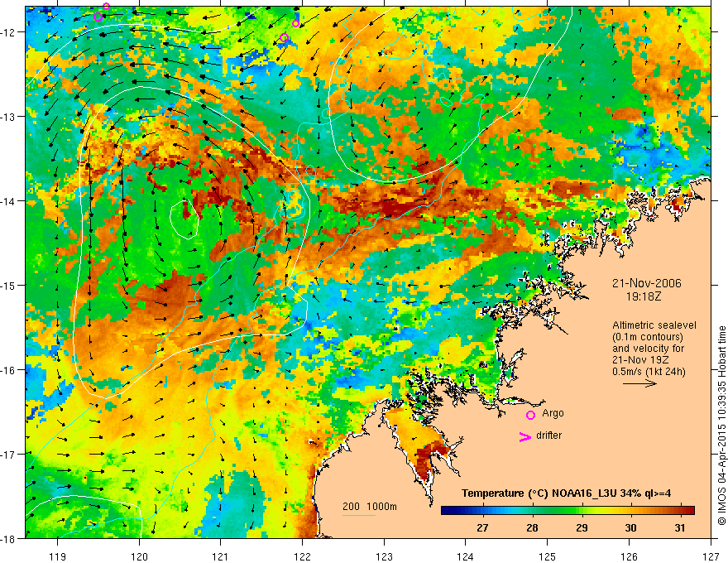The height and width of the screenshot is (563, 728).
Task: Click the IMOS copyright timestamp text
Action: pos(722,426)
